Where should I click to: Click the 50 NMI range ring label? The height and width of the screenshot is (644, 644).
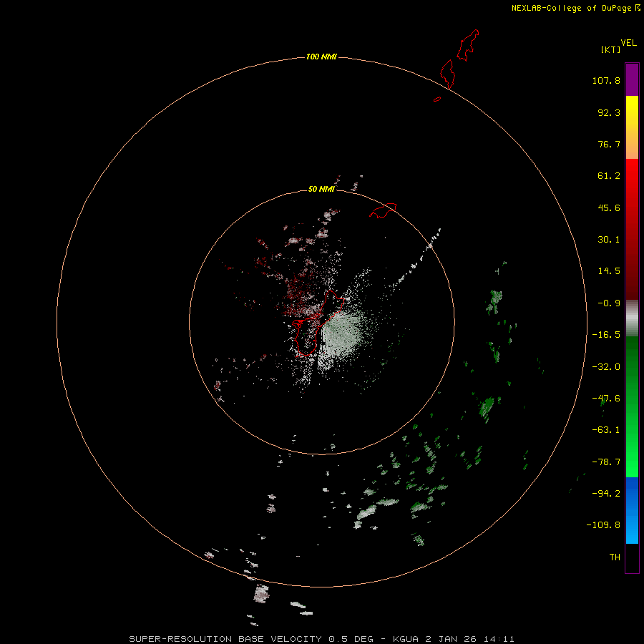point(321,189)
